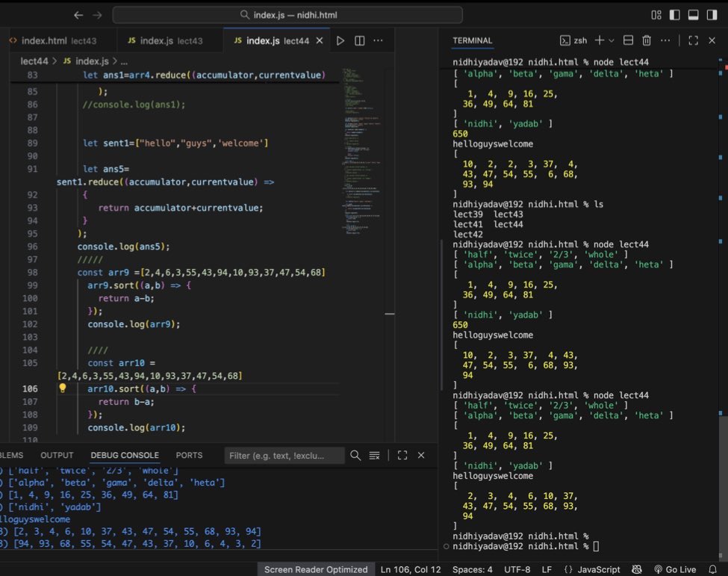Open terminal panel More Actions ellipsis
728x576 pixels.
665,41
